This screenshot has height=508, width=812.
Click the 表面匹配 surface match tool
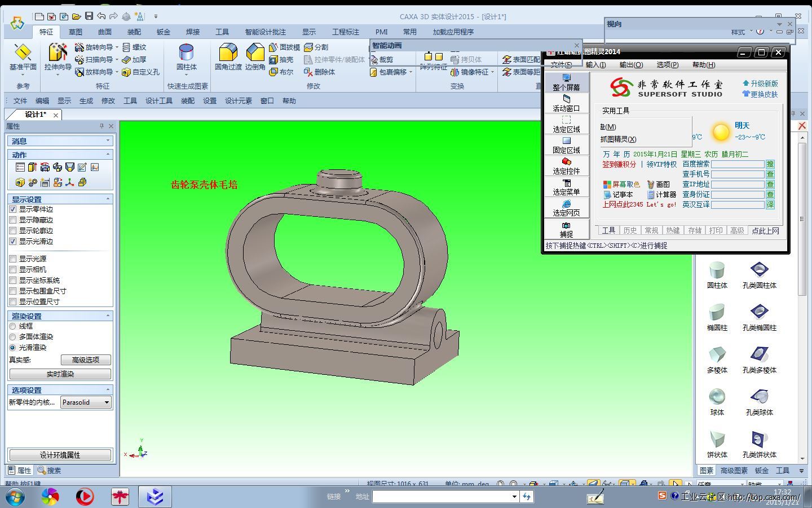[x=521, y=60]
